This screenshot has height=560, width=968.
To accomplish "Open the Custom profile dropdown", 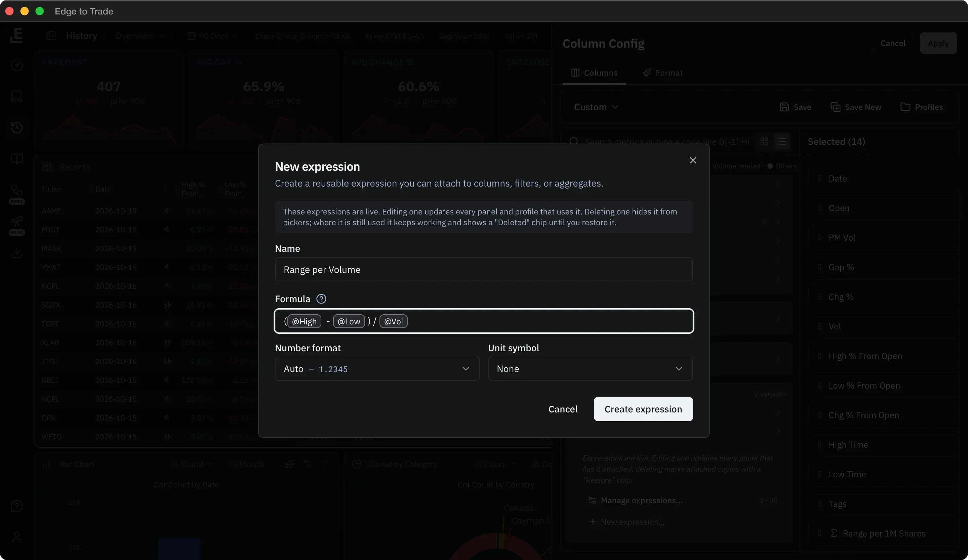I will [596, 107].
